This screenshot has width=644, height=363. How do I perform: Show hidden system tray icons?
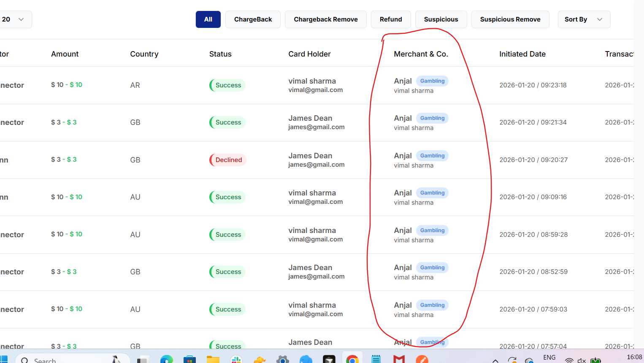point(495,360)
